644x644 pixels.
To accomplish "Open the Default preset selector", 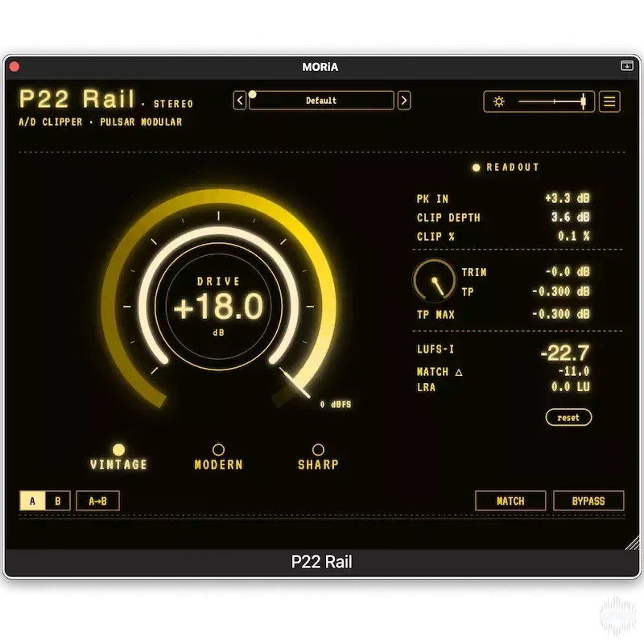I will 321,100.
